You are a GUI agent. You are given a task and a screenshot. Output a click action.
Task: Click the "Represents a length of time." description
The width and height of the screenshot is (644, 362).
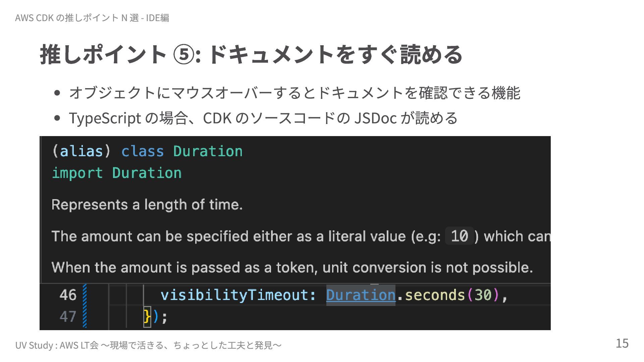(x=147, y=204)
